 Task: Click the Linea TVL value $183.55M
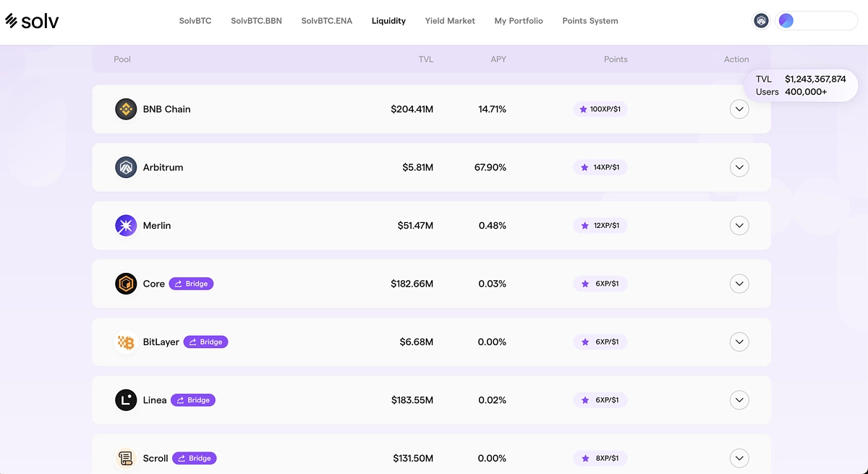click(412, 400)
